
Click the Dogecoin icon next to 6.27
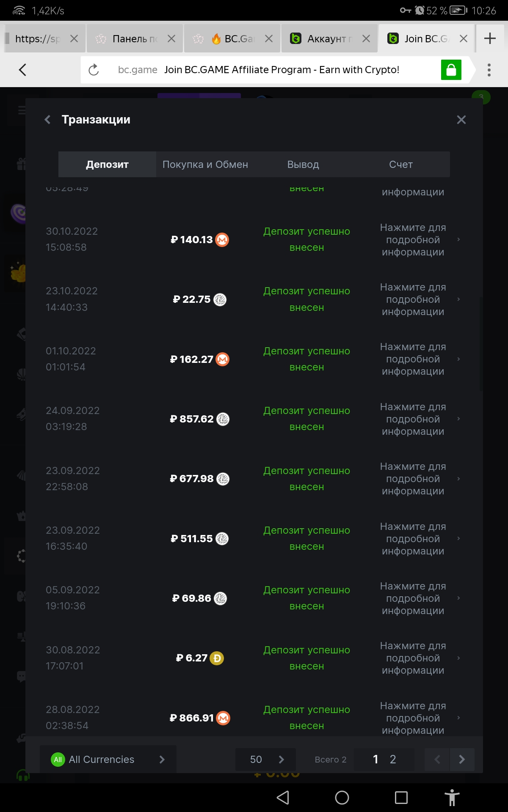pos(217,658)
